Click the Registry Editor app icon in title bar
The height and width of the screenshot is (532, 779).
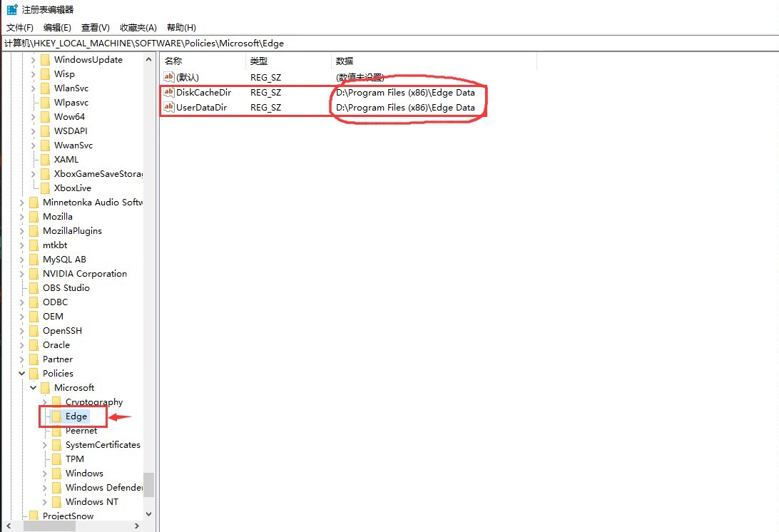(x=12, y=9)
